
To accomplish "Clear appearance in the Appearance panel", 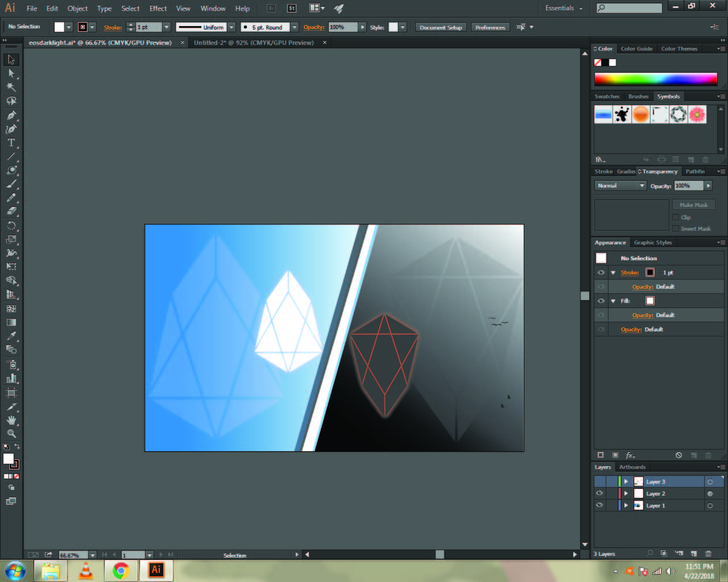I will pyautogui.click(x=679, y=455).
